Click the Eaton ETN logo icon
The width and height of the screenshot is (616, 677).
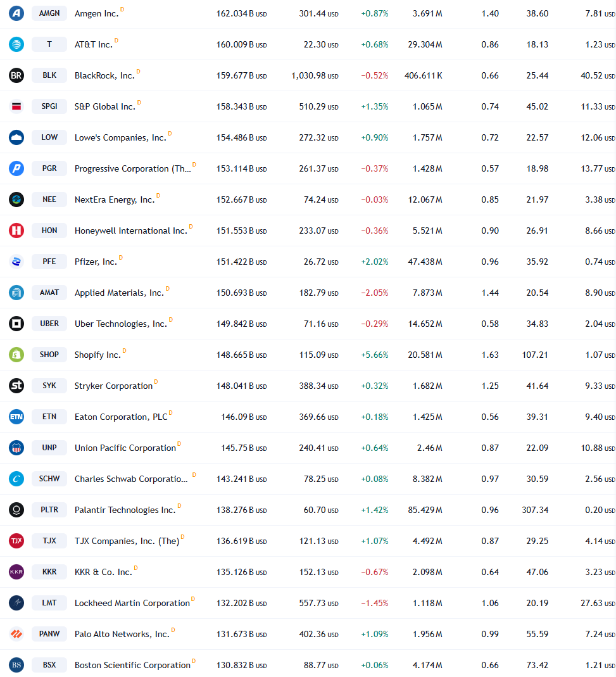click(16, 417)
